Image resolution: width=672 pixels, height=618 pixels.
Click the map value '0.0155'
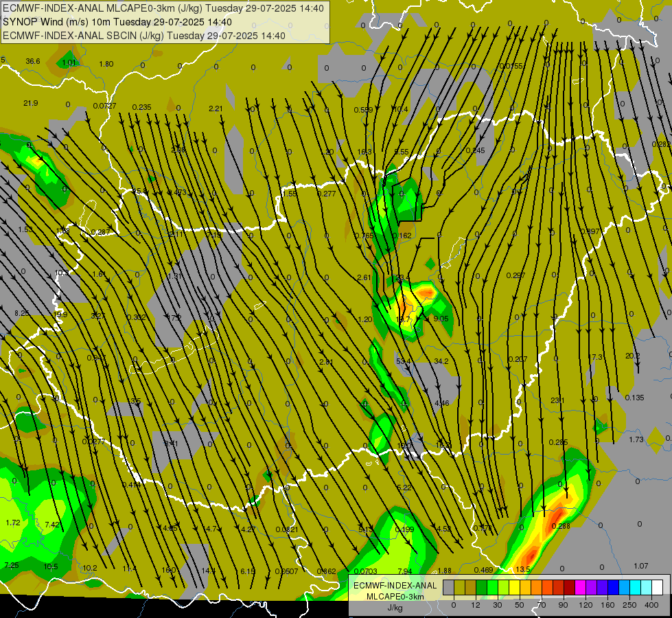[x=511, y=66]
